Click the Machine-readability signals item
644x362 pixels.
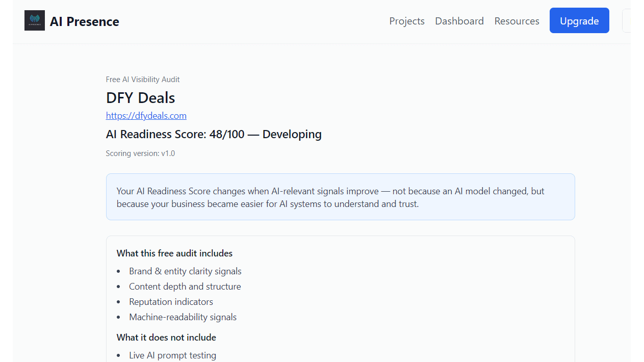pyautogui.click(x=183, y=317)
